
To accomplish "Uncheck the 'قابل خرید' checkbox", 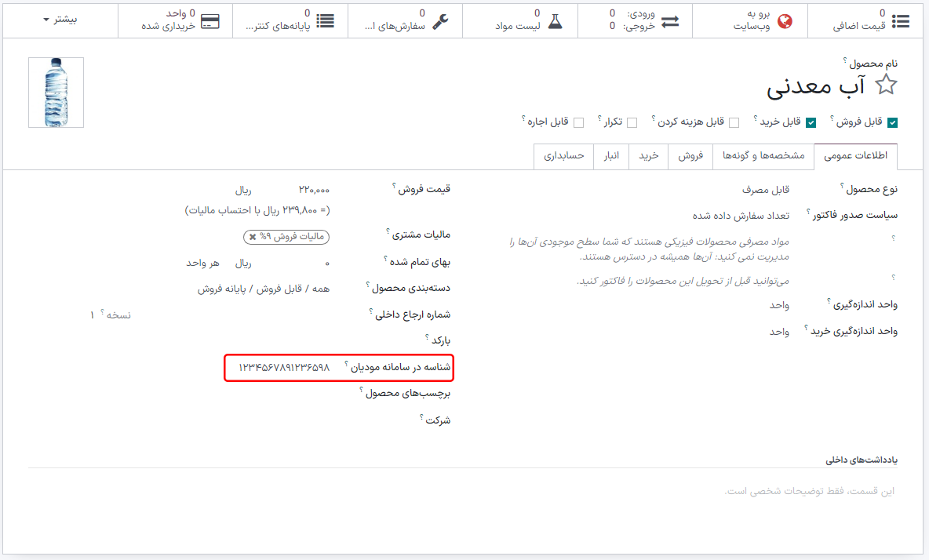I will 811,122.
